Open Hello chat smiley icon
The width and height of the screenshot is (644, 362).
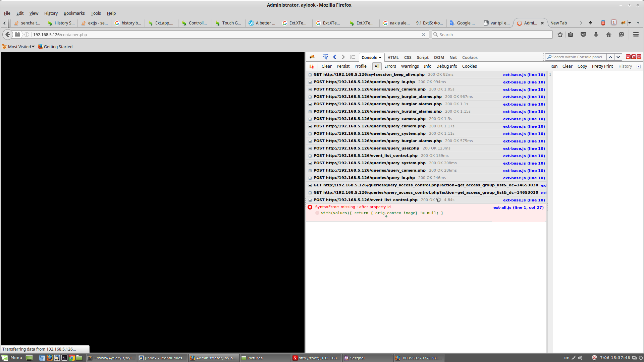coord(622,35)
